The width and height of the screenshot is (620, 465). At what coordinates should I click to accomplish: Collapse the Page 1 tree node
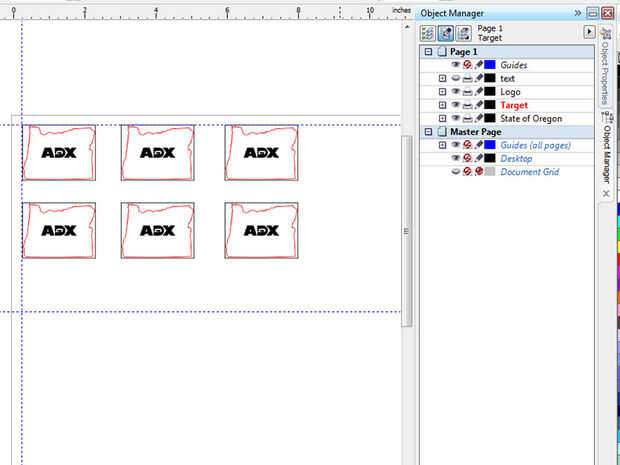[428, 52]
